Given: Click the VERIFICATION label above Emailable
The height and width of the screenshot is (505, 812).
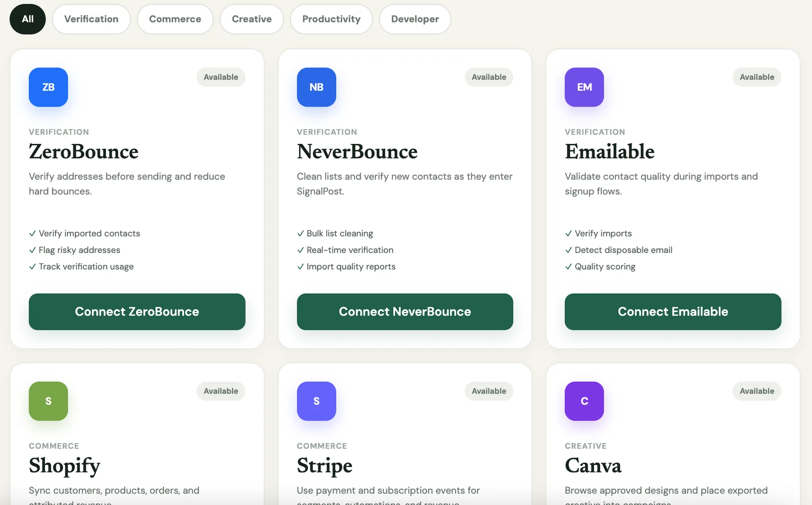Looking at the screenshot, I should click(595, 132).
